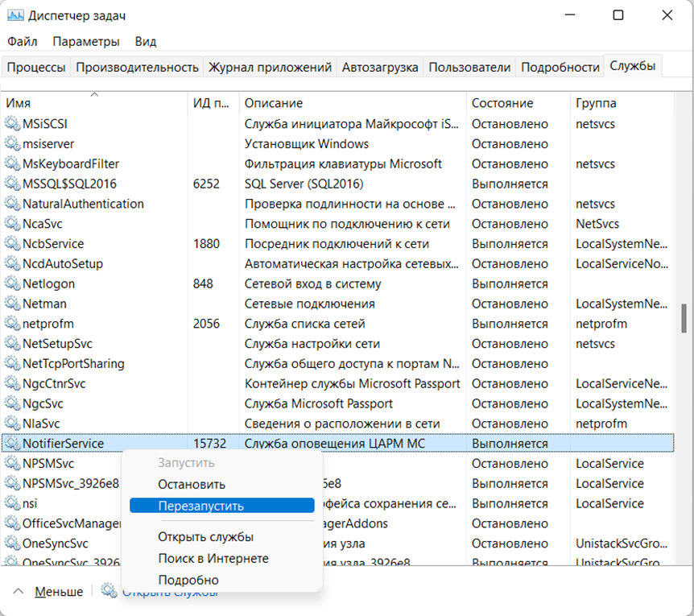This screenshot has width=694, height=616.
Task: Click PID 6252 in the services list
Action: point(206,184)
